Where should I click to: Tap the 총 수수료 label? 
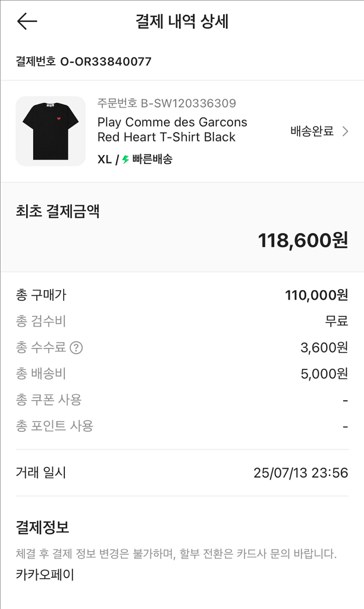41,348
